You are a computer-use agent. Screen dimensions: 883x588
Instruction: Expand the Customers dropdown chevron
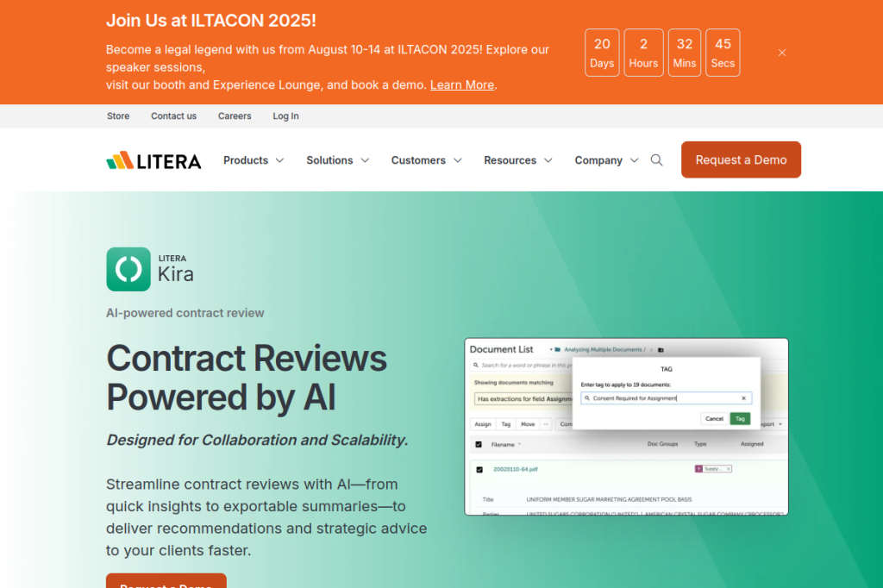pos(458,160)
